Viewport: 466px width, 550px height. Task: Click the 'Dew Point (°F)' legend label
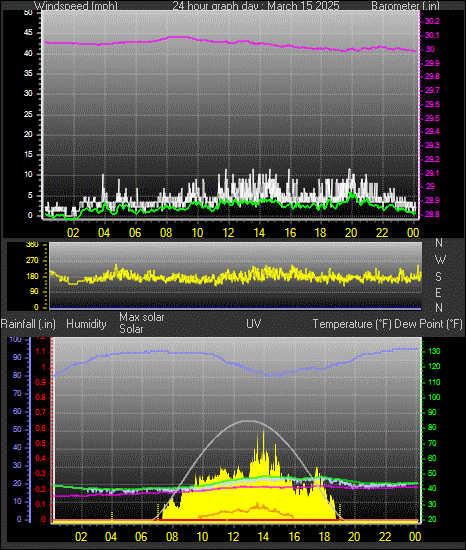[x=428, y=324]
